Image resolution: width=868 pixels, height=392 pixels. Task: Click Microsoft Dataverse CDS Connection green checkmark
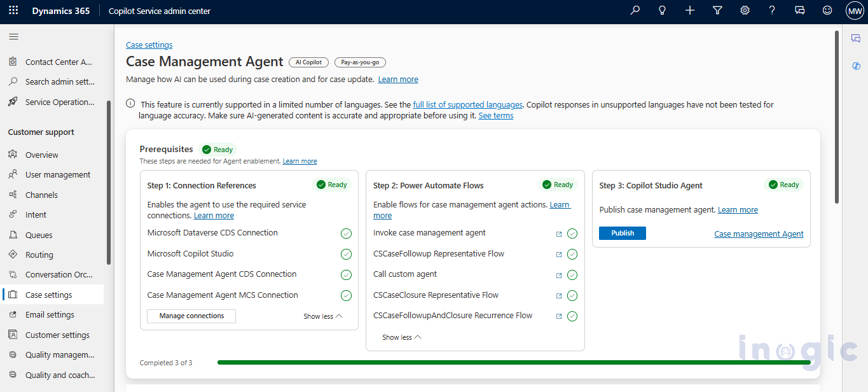[x=346, y=234]
